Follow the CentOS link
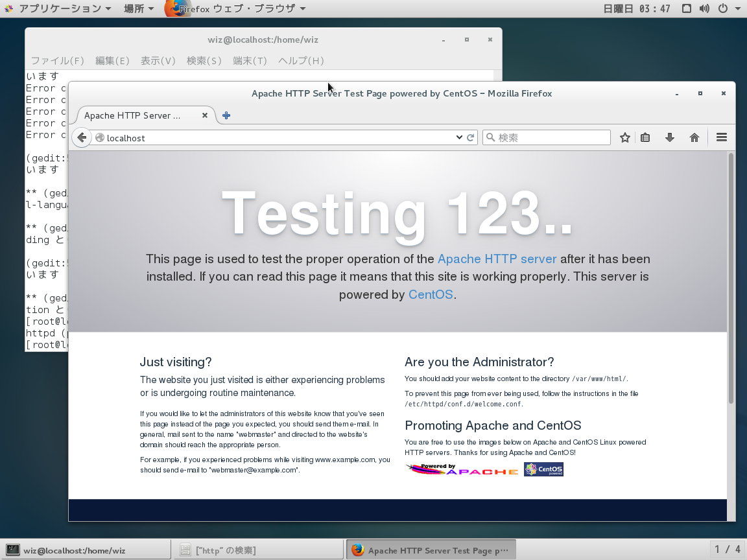The width and height of the screenshot is (747, 560). pos(431,295)
